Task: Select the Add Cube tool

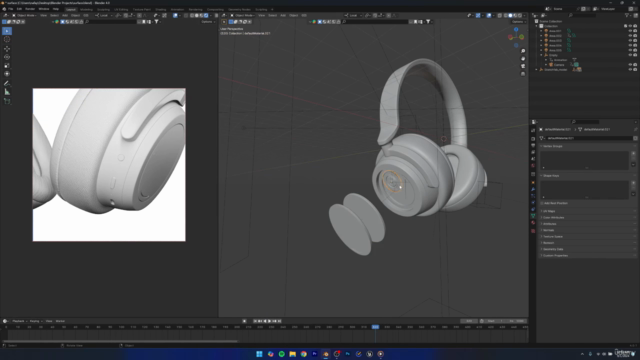Action: (7, 101)
